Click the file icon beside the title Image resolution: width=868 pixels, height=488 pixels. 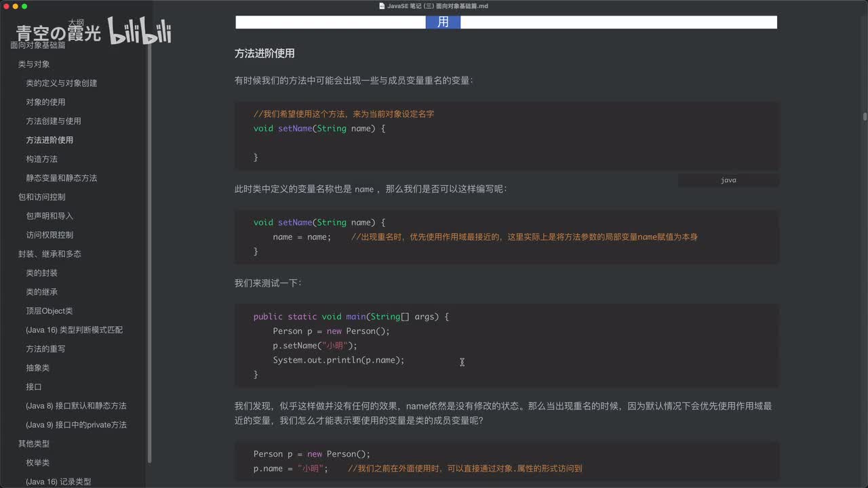coord(382,6)
